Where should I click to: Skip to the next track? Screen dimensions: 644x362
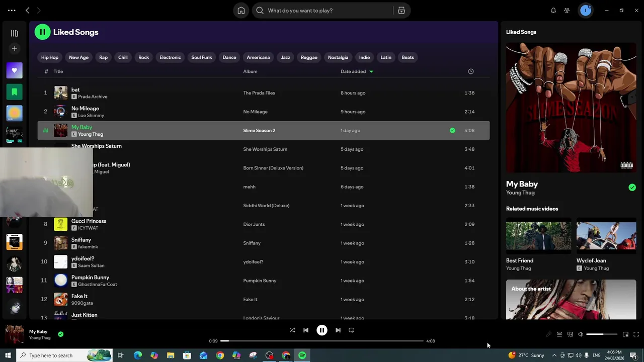coord(338,330)
